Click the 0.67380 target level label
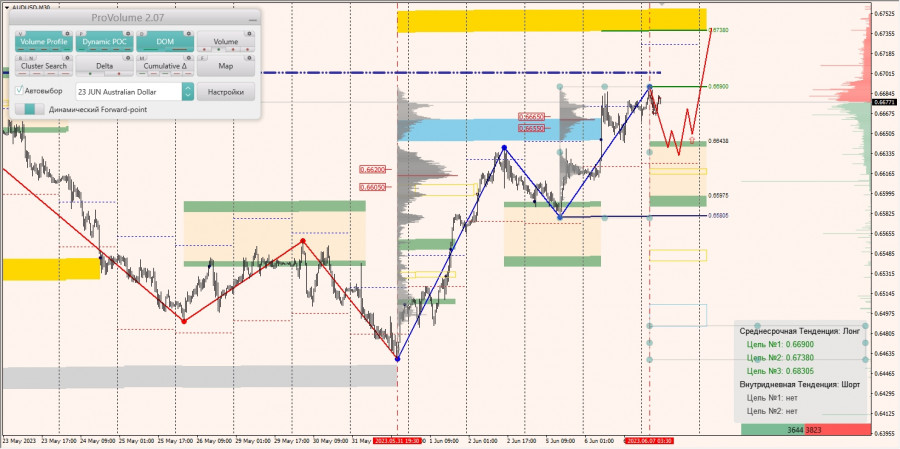Viewport: 900px width, 449px height. coord(720,30)
